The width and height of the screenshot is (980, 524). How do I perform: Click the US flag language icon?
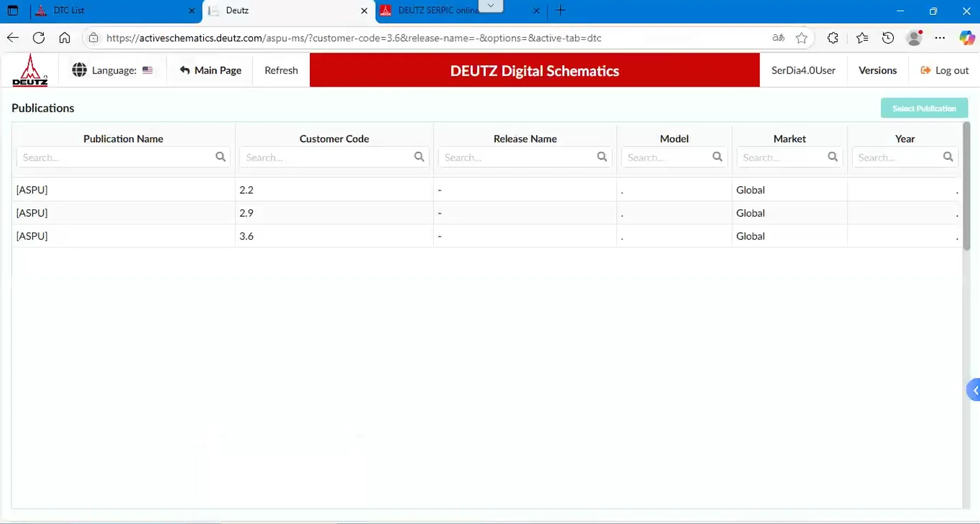tap(148, 70)
